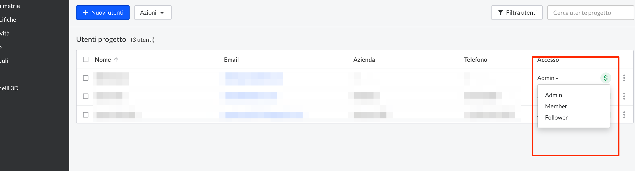
Task: Click the Cerca utente progetto search field
Action: (x=590, y=13)
